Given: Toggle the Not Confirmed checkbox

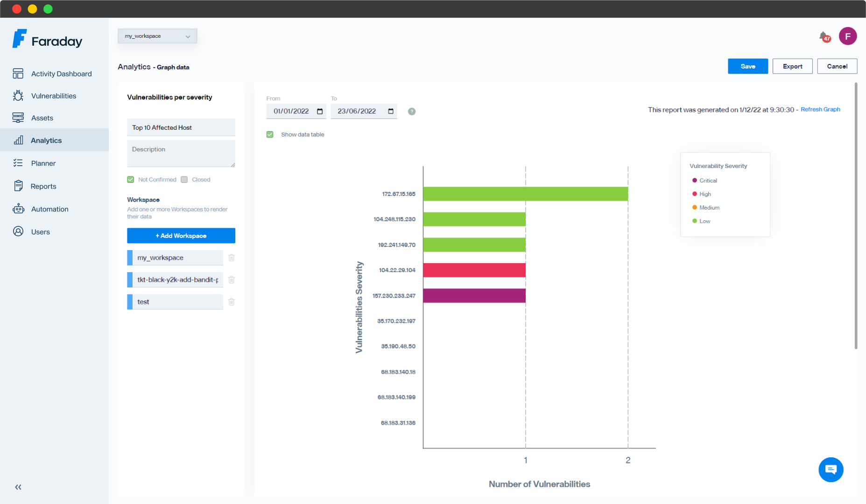Looking at the screenshot, I should point(131,180).
